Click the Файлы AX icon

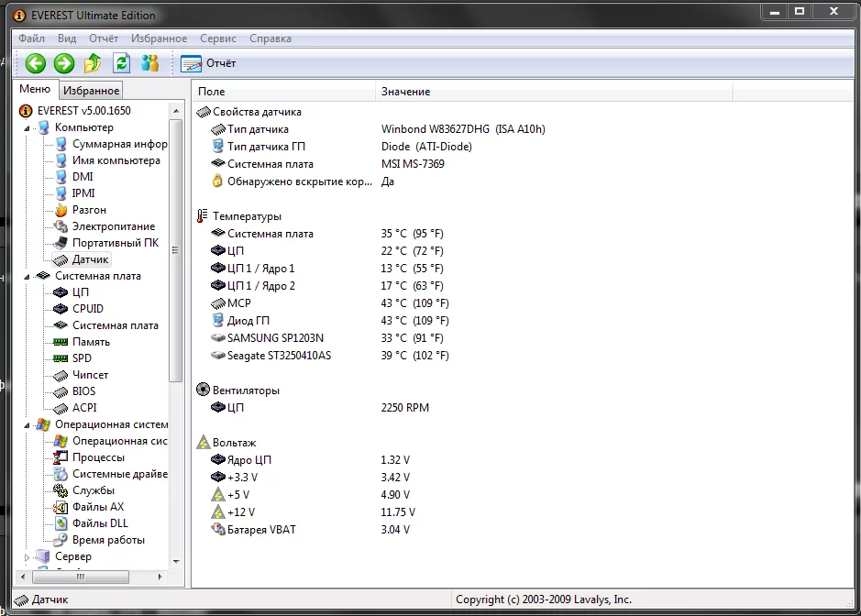point(61,507)
